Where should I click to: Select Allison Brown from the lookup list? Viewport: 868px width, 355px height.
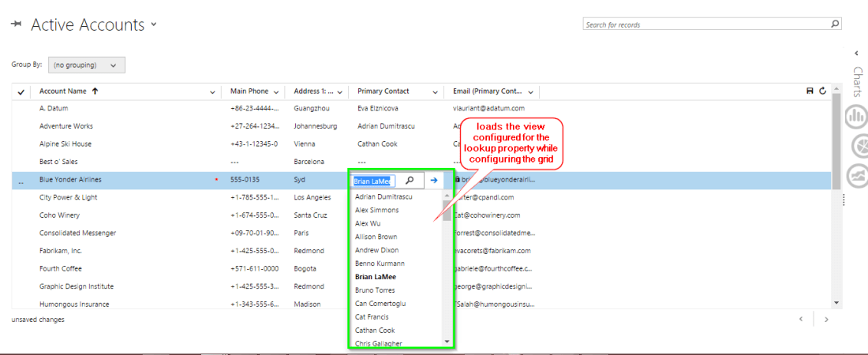pyautogui.click(x=376, y=237)
